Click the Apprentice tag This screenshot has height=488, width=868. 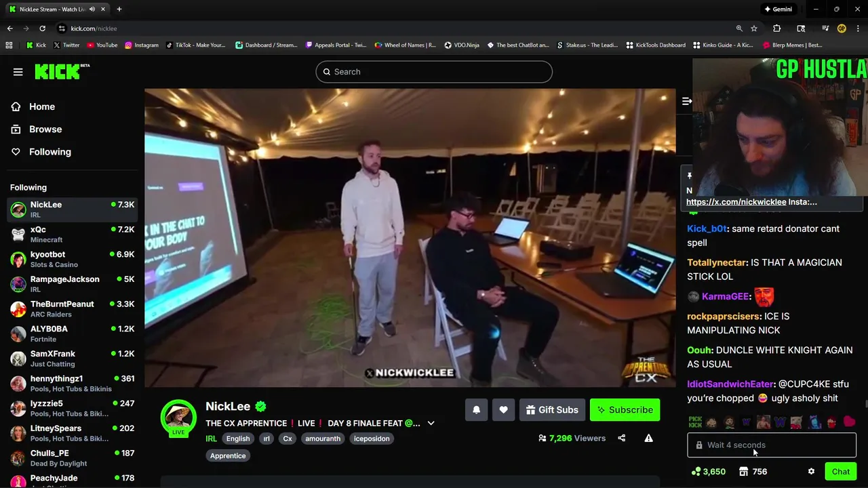228,455
